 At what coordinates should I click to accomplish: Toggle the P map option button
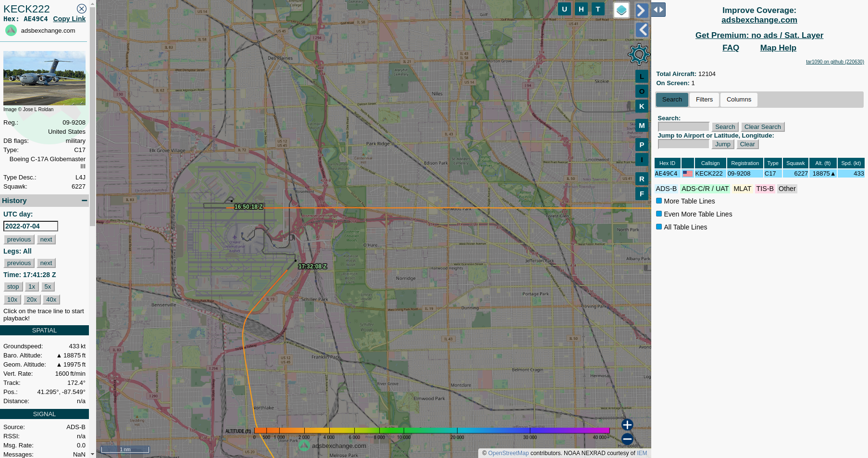pyautogui.click(x=642, y=145)
